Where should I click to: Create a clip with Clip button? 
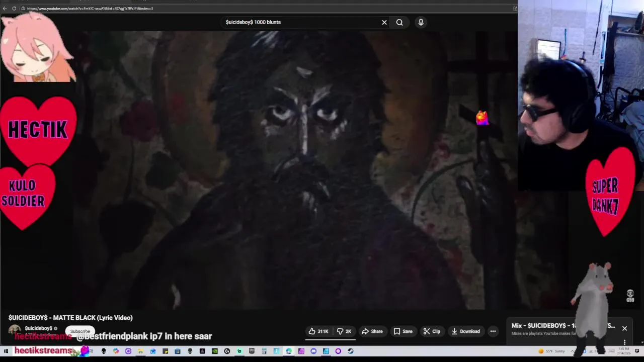[432, 331]
